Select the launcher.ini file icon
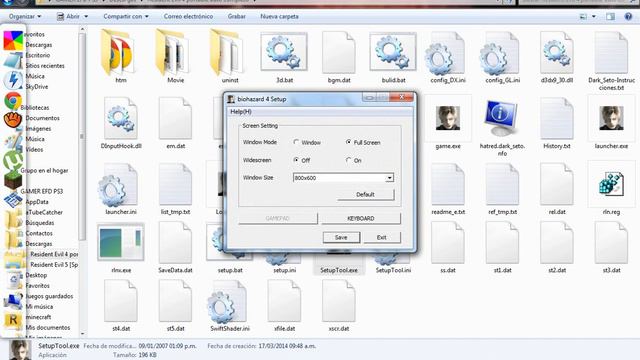The height and width of the screenshot is (360, 640). pos(118,186)
